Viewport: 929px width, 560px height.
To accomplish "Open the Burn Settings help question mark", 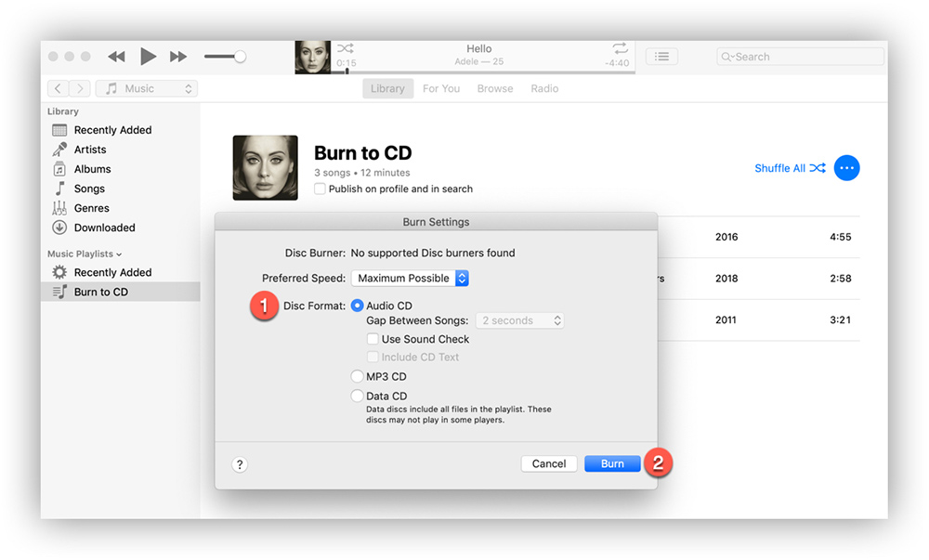I will pyautogui.click(x=240, y=464).
